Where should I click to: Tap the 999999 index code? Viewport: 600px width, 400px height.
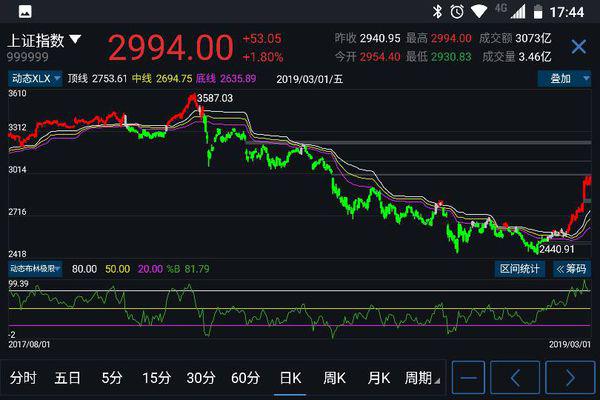point(28,57)
